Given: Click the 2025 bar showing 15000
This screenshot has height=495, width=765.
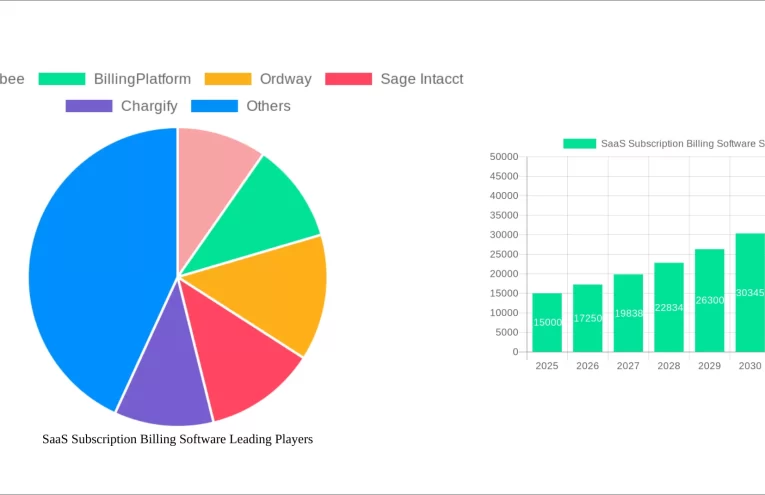Looking at the screenshot, I should coord(547,322).
